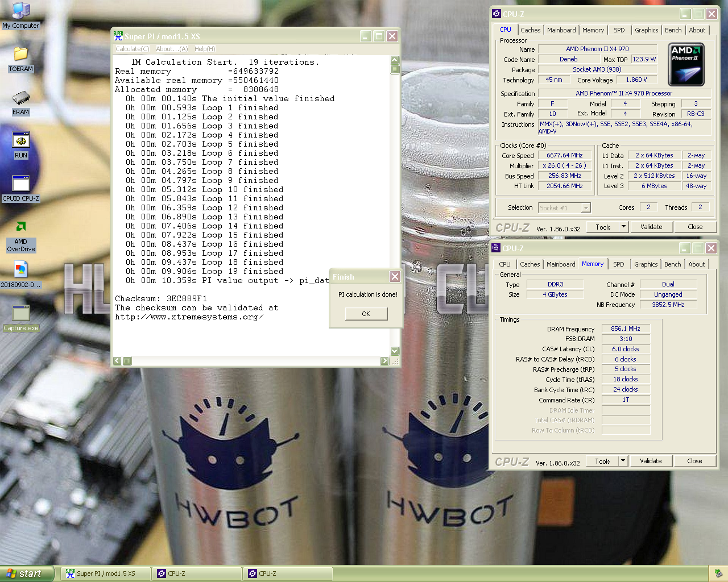The height and width of the screenshot is (582, 728).
Task: Click OK in the Finish dialog
Action: coord(366,314)
